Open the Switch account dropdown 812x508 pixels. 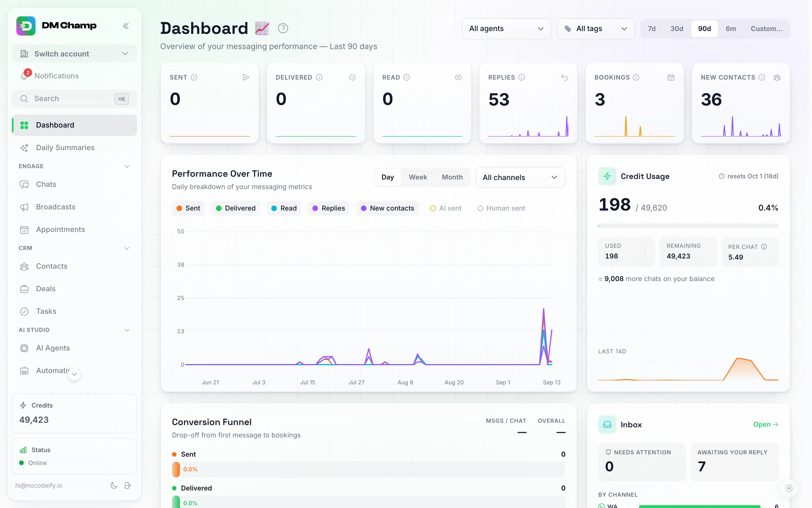click(74, 54)
